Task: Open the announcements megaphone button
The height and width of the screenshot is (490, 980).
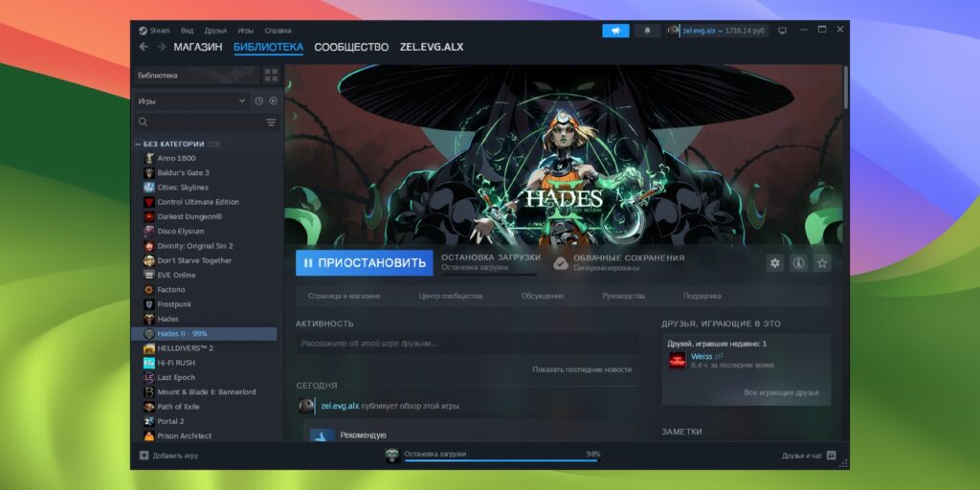Action: 615,31
